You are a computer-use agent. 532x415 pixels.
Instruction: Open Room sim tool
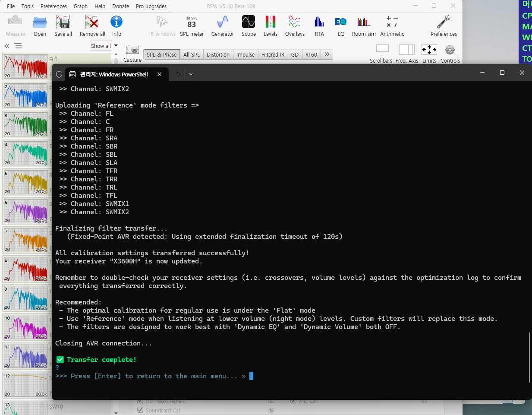363,25
